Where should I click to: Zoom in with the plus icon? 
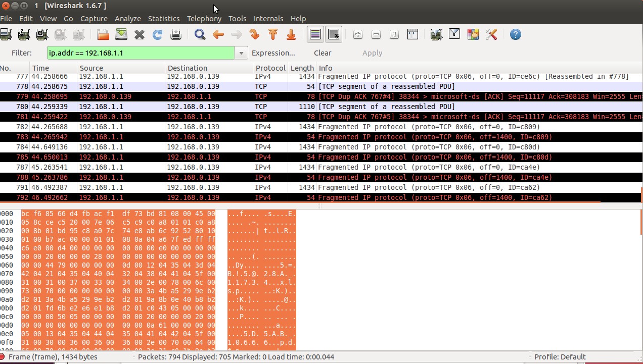tap(358, 34)
